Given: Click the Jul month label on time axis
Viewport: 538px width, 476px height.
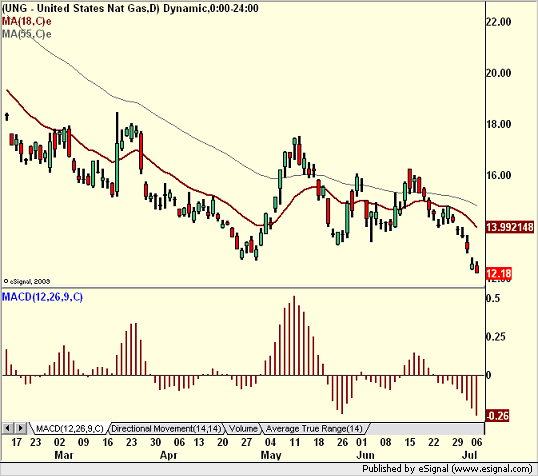Looking at the screenshot, I should (469, 455).
